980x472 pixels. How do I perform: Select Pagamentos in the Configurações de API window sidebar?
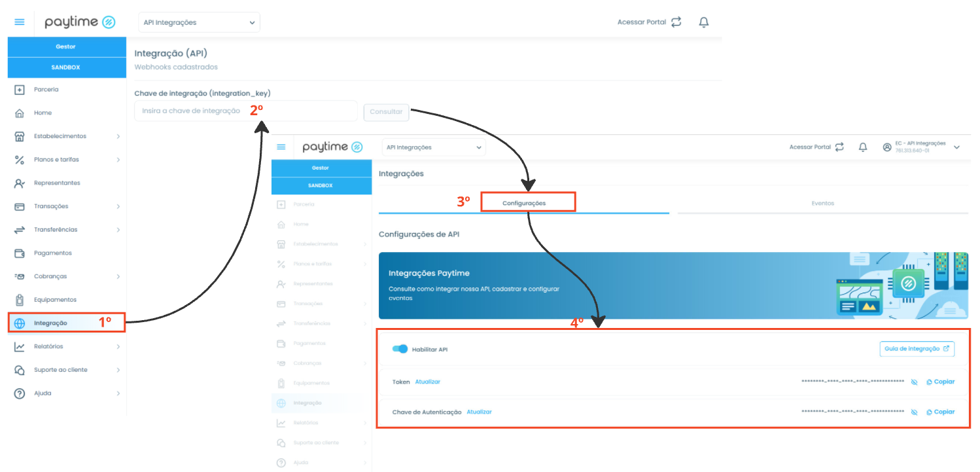click(x=321, y=343)
